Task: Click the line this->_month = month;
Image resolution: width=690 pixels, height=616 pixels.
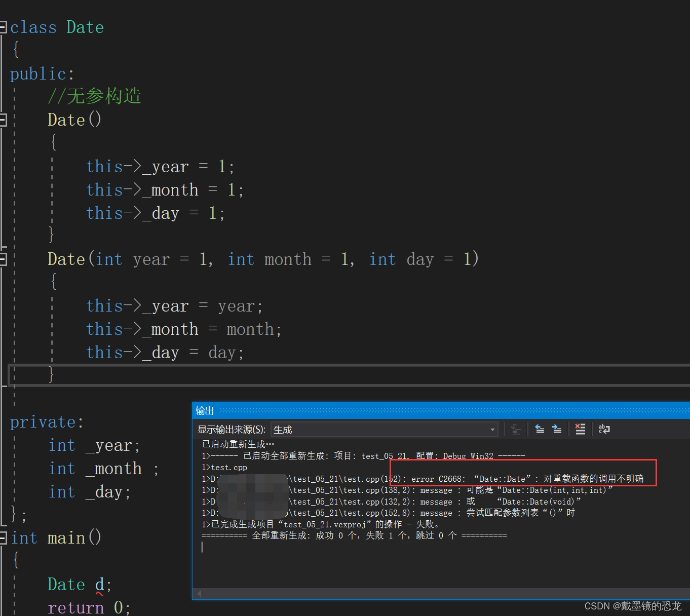Action: pyautogui.click(x=184, y=329)
